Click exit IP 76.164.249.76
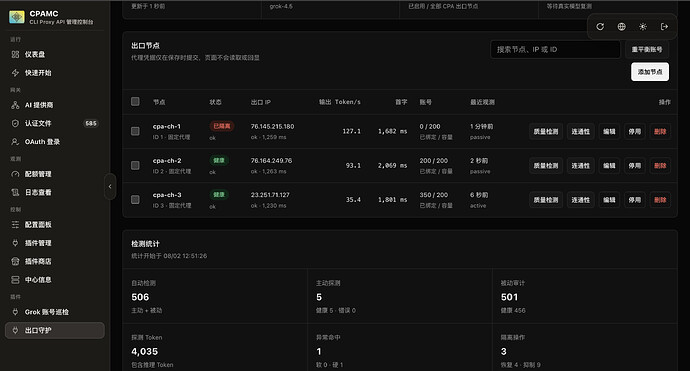 pyautogui.click(x=272, y=161)
